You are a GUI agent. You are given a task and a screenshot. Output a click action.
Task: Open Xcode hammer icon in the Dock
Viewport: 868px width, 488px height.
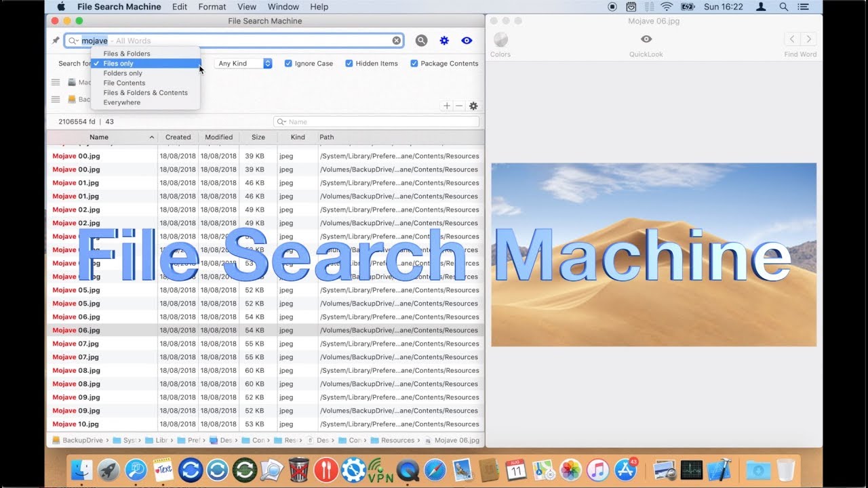pyautogui.click(x=719, y=470)
